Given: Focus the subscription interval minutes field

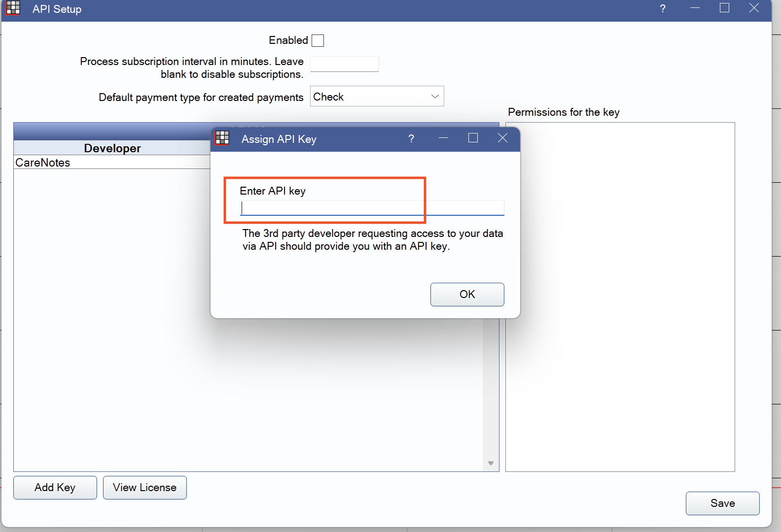Looking at the screenshot, I should 344,64.
